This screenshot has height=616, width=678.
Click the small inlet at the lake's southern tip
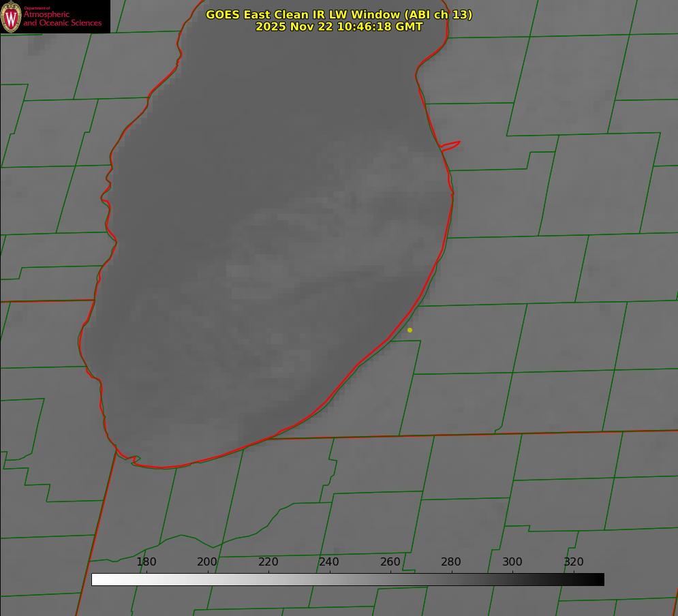click(x=135, y=460)
